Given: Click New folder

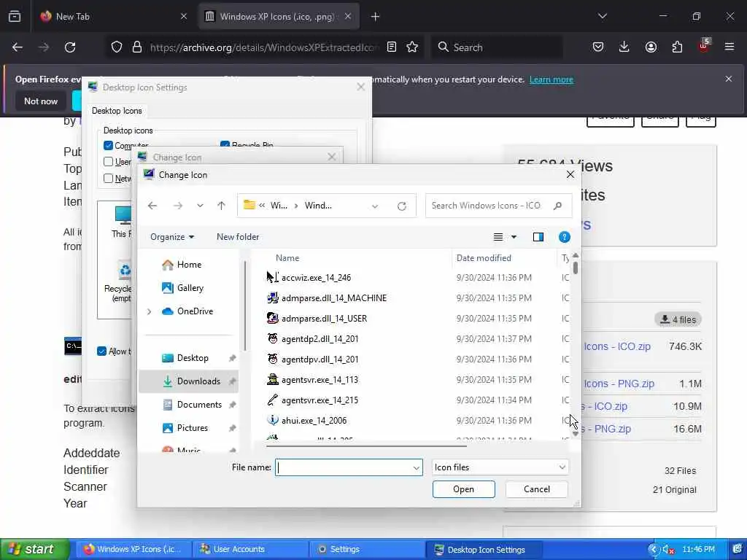Looking at the screenshot, I should (238, 237).
